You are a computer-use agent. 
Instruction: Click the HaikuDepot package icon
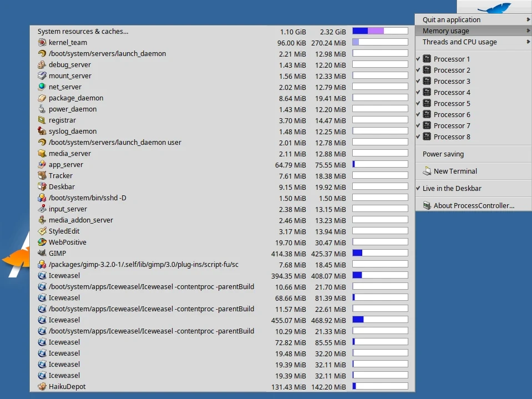pos(42,386)
